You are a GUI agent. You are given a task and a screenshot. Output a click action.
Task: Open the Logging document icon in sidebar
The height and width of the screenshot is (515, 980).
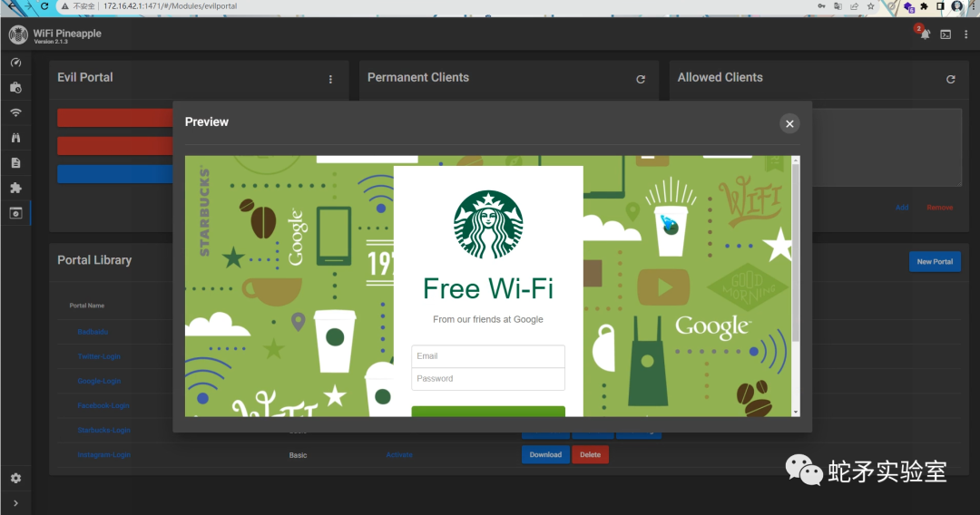click(15, 163)
